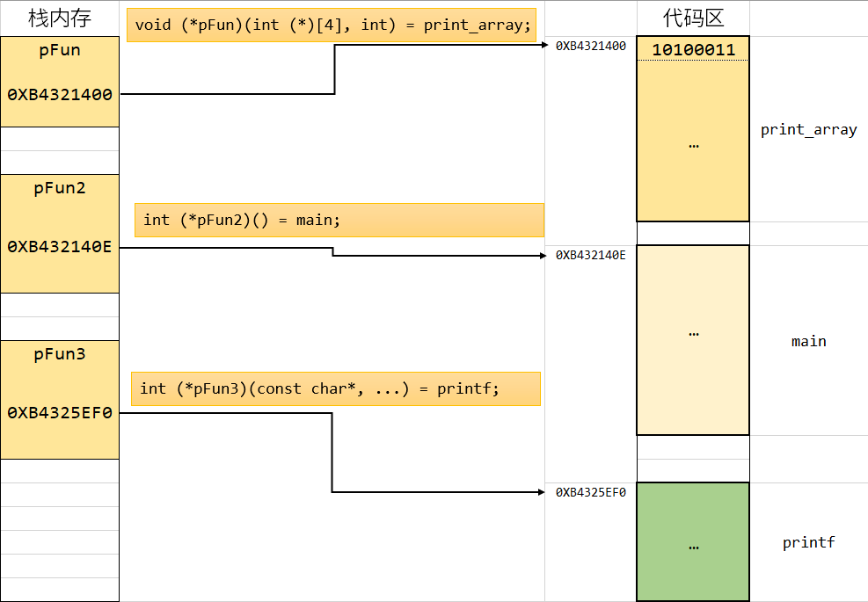The image size is (868, 602).
Task: Select the print_array function label
Action: point(808,130)
